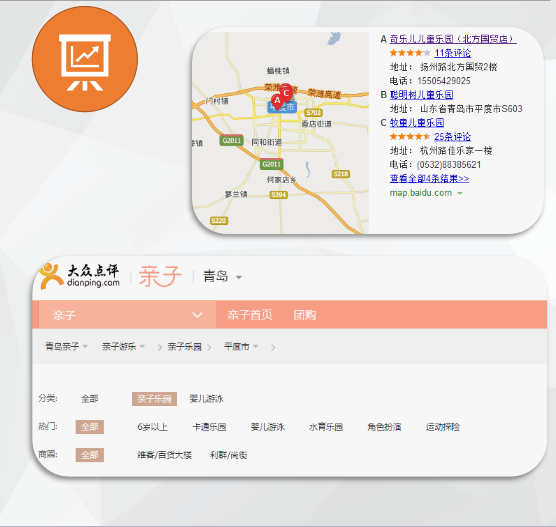Select 全部 in the 商圈 row
This screenshot has height=527, width=556.
tap(90, 455)
